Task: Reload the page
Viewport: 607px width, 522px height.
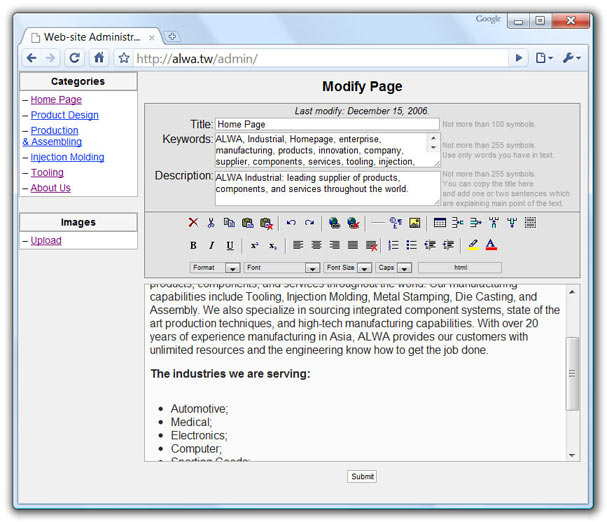Action: [74, 58]
